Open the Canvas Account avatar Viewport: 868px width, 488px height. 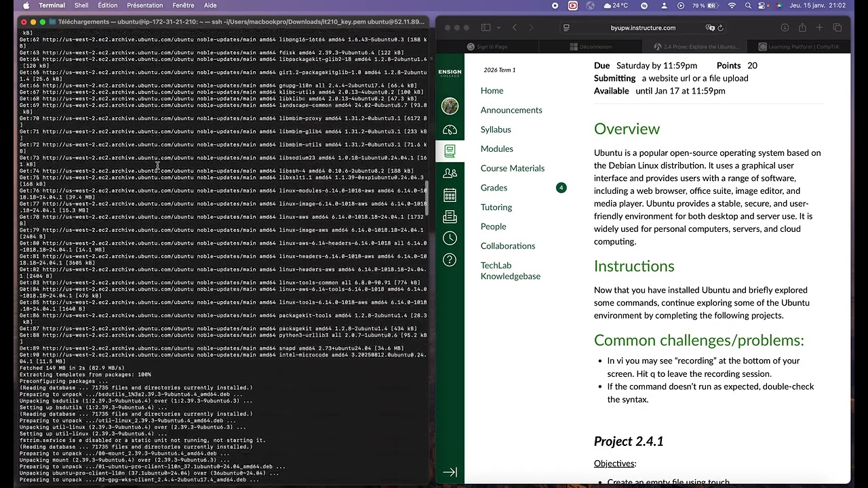coord(450,106)
